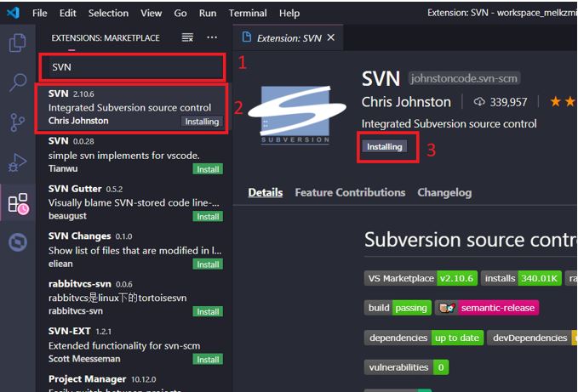Switch to the Details tab

(266, 192)
